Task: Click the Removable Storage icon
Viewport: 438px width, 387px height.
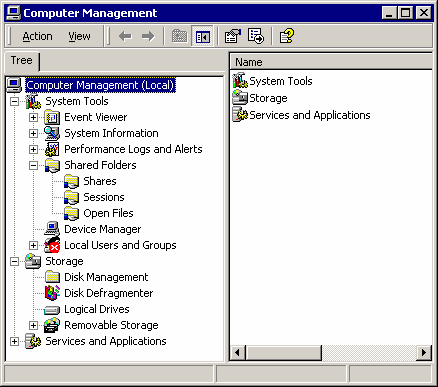Action: click(x=52, y=325)
